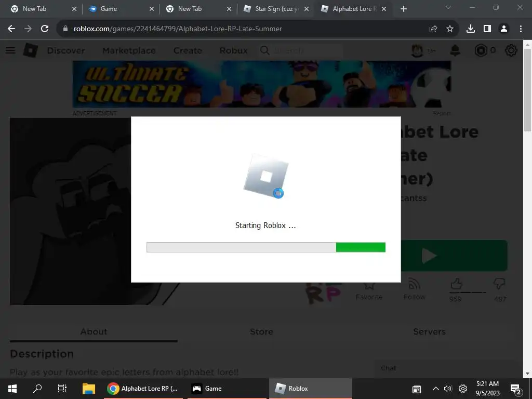Click the browser forward arrow

[28, 29]
